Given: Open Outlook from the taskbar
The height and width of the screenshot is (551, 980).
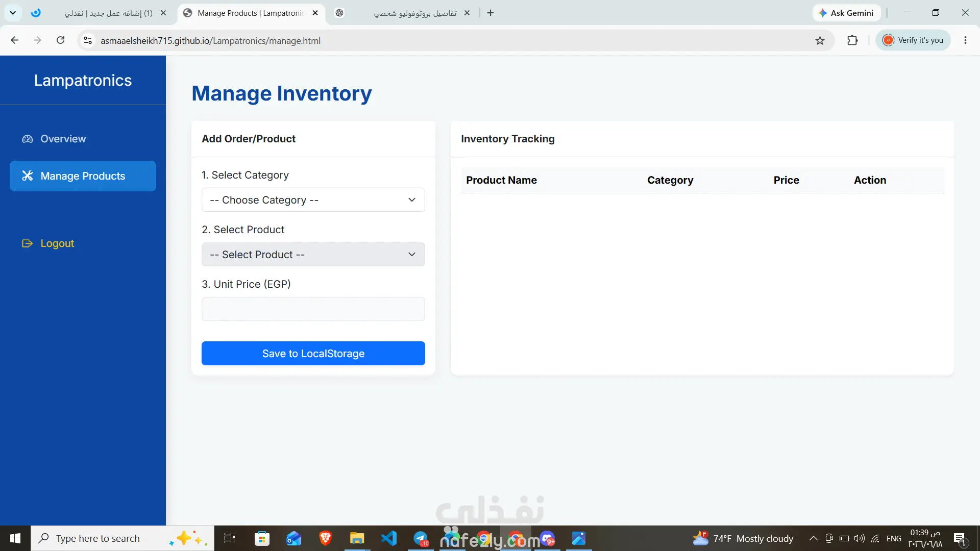Looking at the screenshot, I should [294, 538].
